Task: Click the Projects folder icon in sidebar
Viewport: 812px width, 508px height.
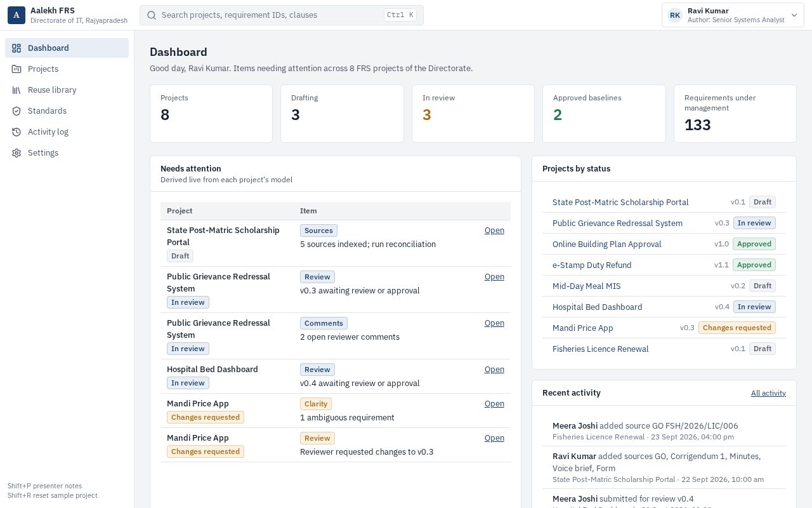Action: point(16,69)
